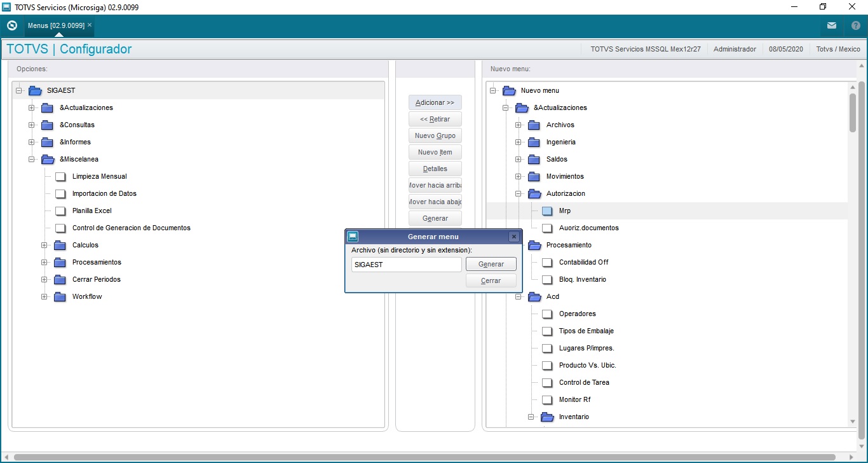Collapse the Acd node
Image resolution: width=868 pixels, height=463 pixels.
pos(519,296)
